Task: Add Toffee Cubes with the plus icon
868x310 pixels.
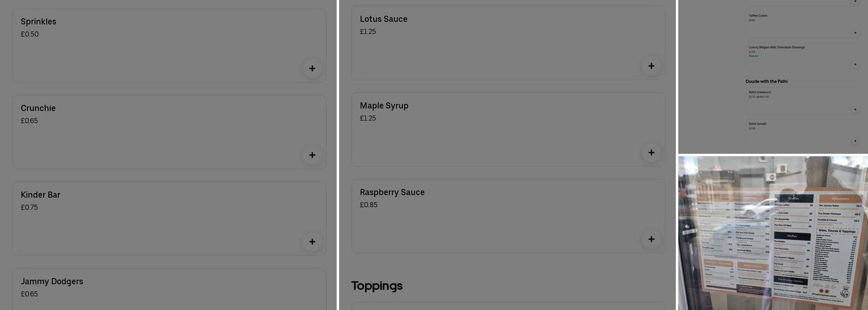Action: 855,33
